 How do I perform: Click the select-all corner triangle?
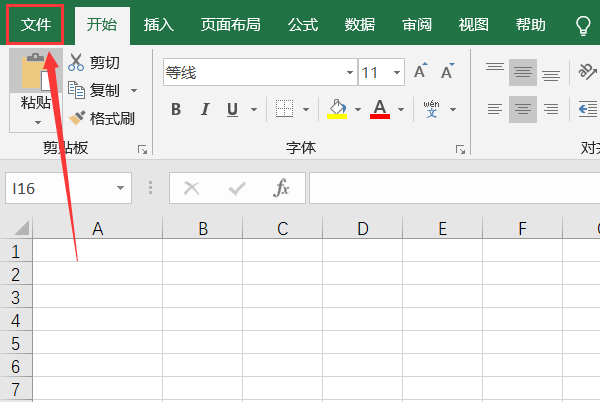pyautogui.click(x=21, y=228)
